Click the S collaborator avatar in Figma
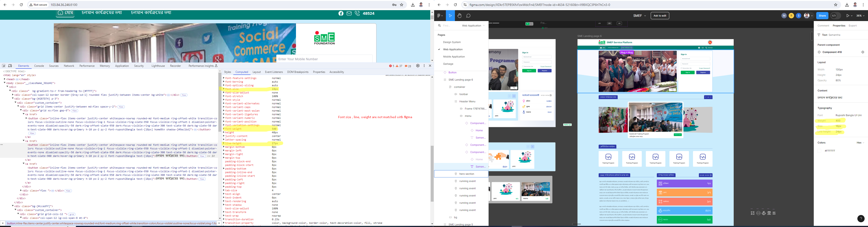Screen dimensions: 868x227 coord(798,16)
